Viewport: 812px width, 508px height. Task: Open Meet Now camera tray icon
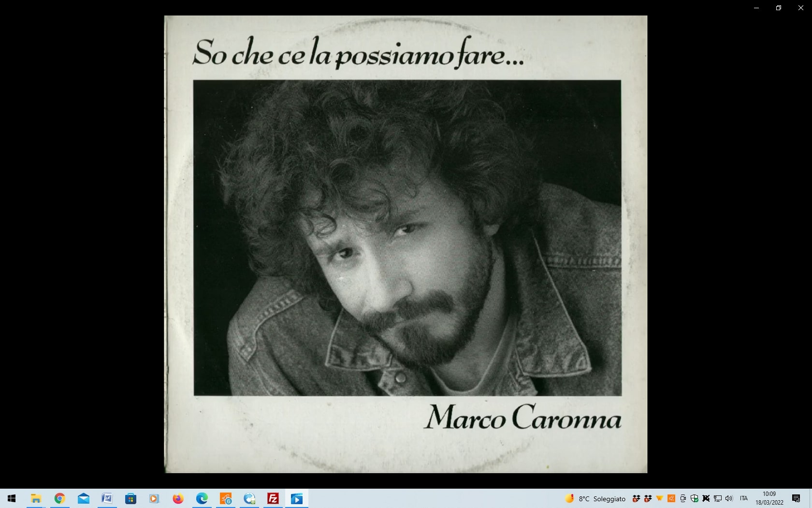683,498
